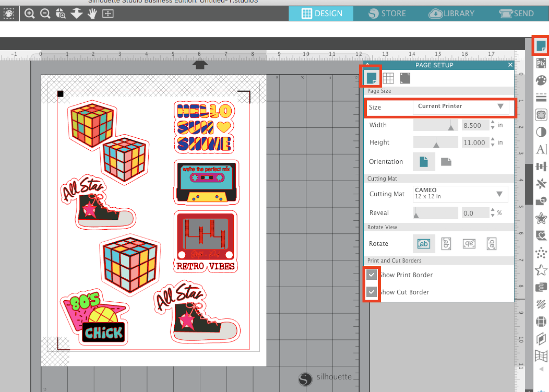Click the Height value input field

[475, 142]
